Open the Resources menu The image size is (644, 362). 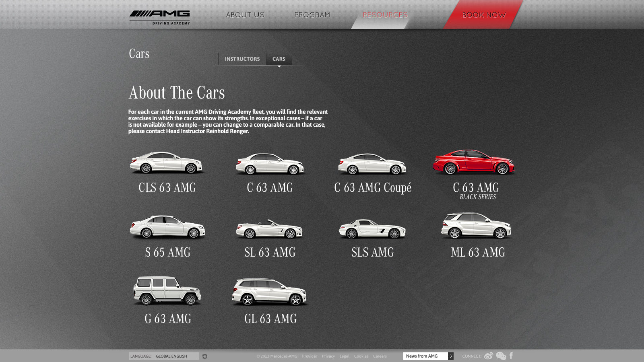[x=385, y=15]
